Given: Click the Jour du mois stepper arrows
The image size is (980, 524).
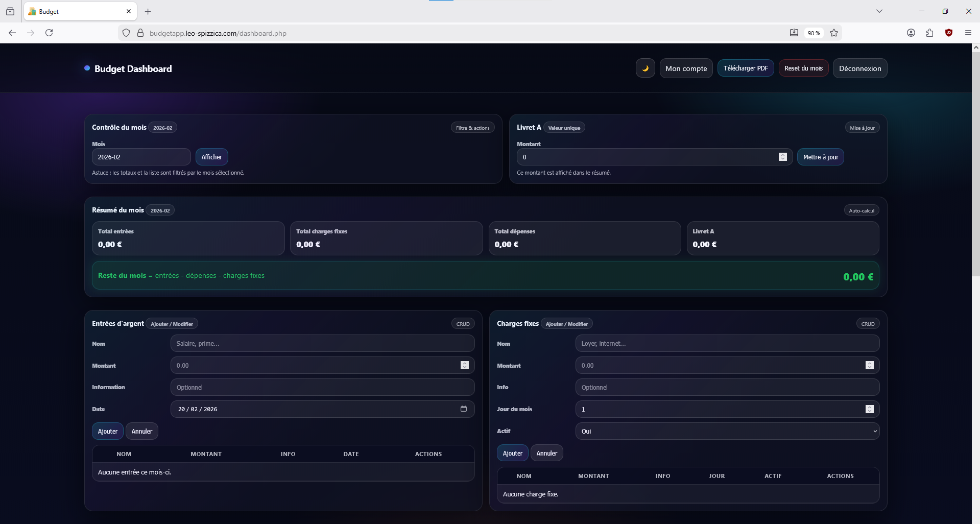Looking at the screenshot, I should [x=869, y=409].
